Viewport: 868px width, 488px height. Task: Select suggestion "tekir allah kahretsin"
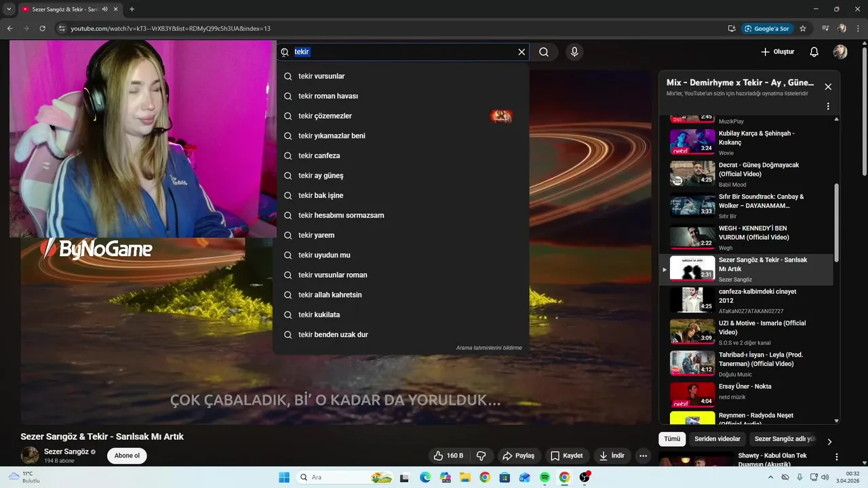tap(401, 295)
